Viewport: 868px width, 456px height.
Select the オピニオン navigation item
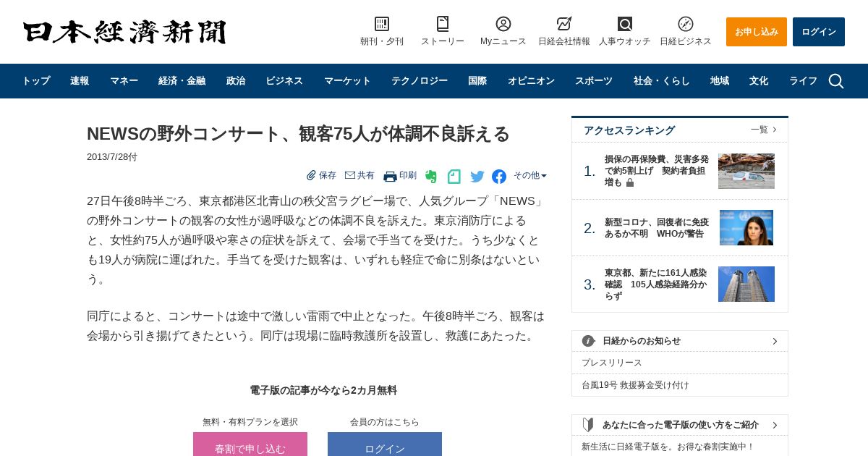[x=531, y=81]
